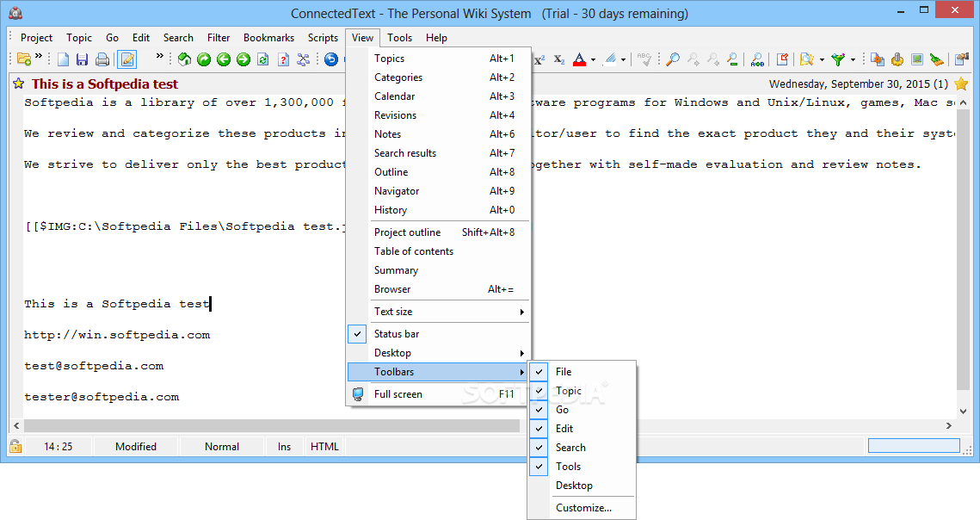Click the green cleanup brush icon
Screen dimensions: 980x520
click(x=936, y=59)
